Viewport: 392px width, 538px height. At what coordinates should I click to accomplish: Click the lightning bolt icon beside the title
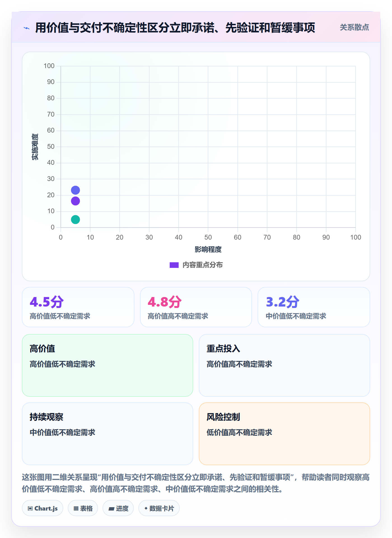tap(27, 28)
